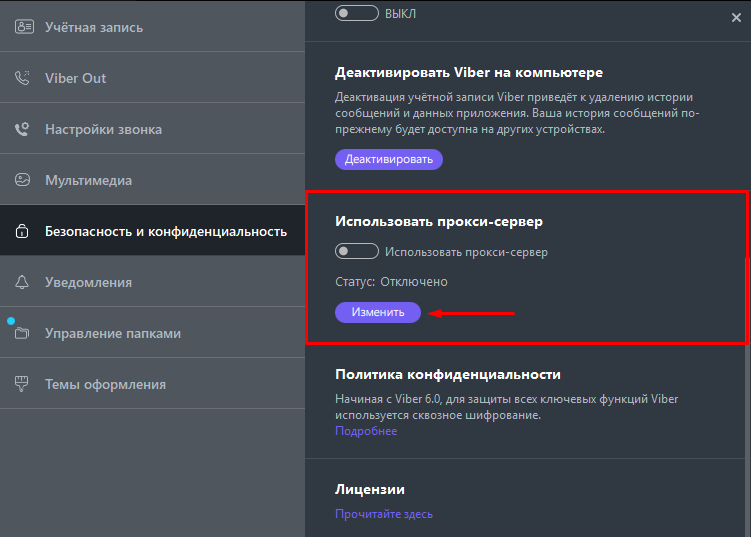The image size is (751, 537).
Task: Click the call settings phone-gear icon
Action: pos(22,129)
